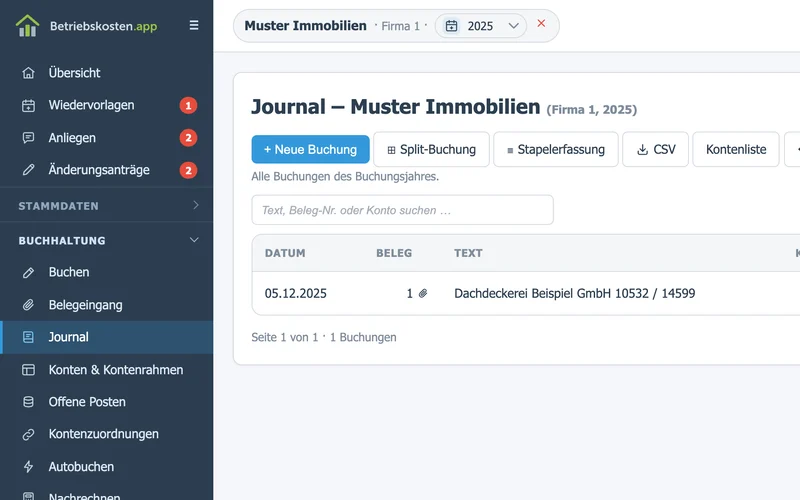
Task: Open Wiedervorlagen in sidebar
Action: 107,106
